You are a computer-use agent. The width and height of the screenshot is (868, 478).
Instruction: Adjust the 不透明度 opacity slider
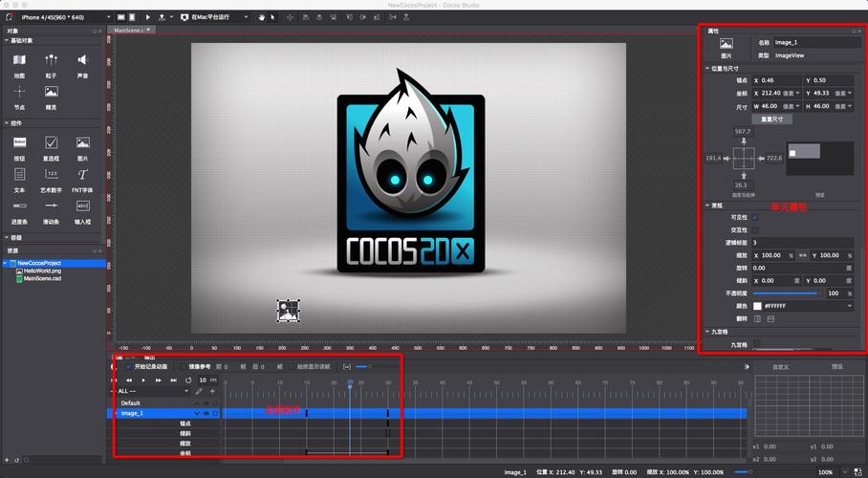(787, 293)
